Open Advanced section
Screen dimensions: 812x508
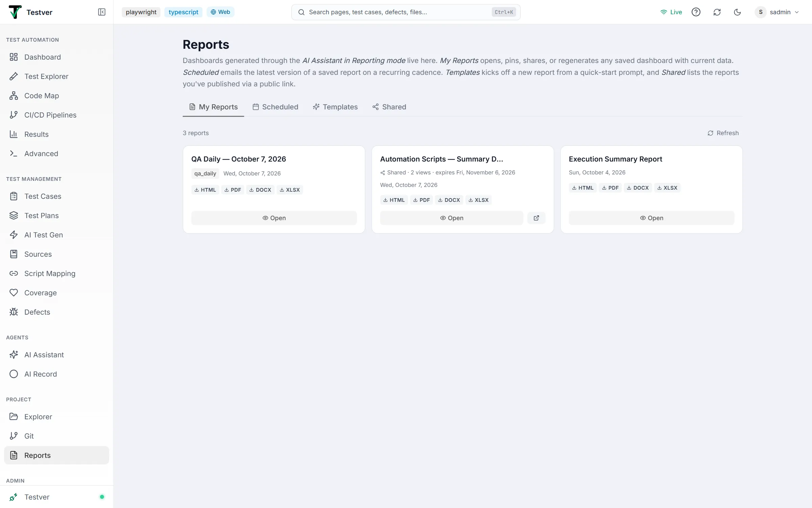57,153
